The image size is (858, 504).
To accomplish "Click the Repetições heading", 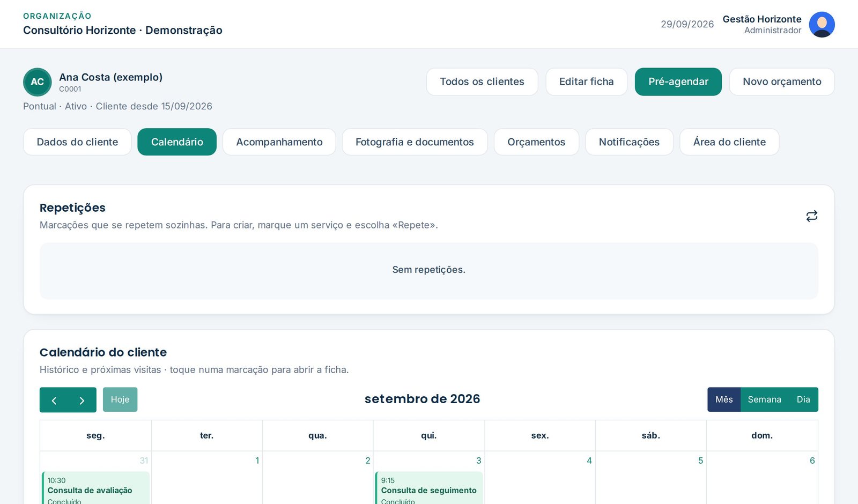I will (72, 208).
